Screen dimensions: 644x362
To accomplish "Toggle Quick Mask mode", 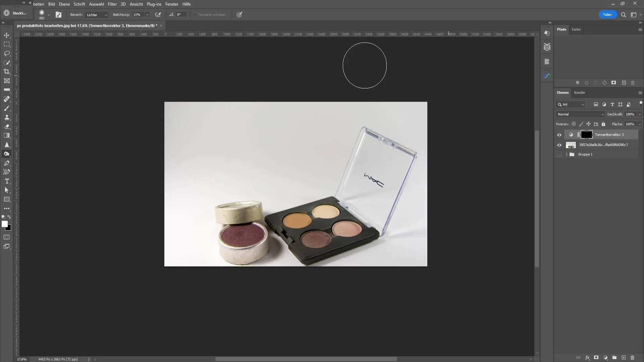I will [x=7, y=237].
